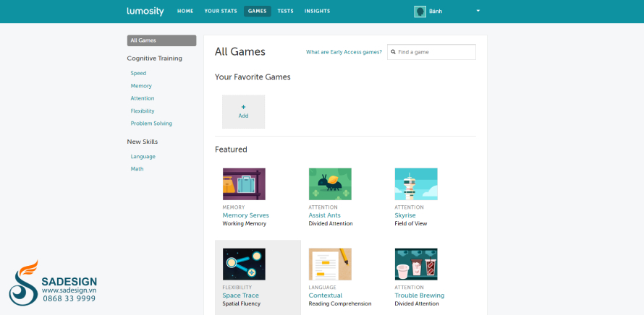This screenshot has width=644, height=315.
Task: Filter games by Flexibility
Action: (143, 111)
